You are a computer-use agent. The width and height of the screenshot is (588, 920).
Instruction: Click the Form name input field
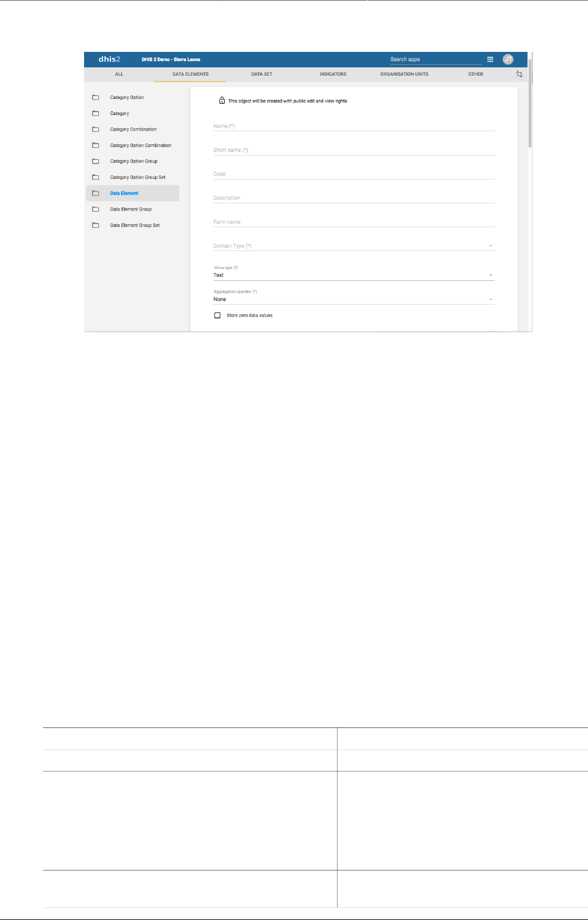tap(354, 222)
